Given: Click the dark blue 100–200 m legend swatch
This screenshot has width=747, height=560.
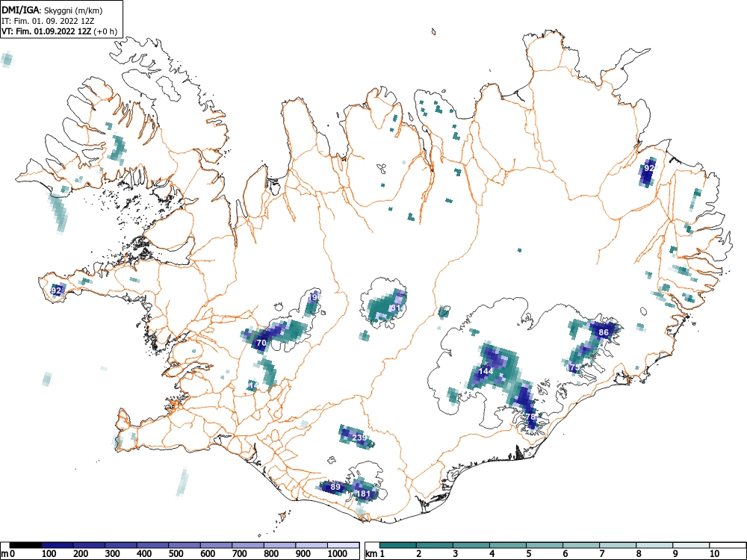Looking at the screenshot, I should [x=58, y=545].
